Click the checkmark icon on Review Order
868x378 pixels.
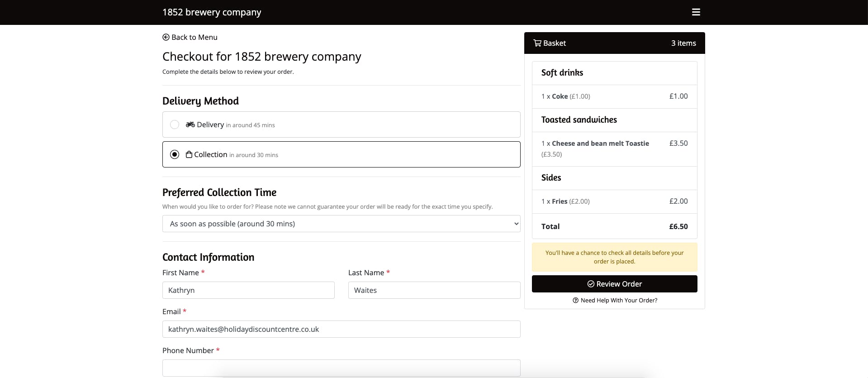(x=591, y=284)
